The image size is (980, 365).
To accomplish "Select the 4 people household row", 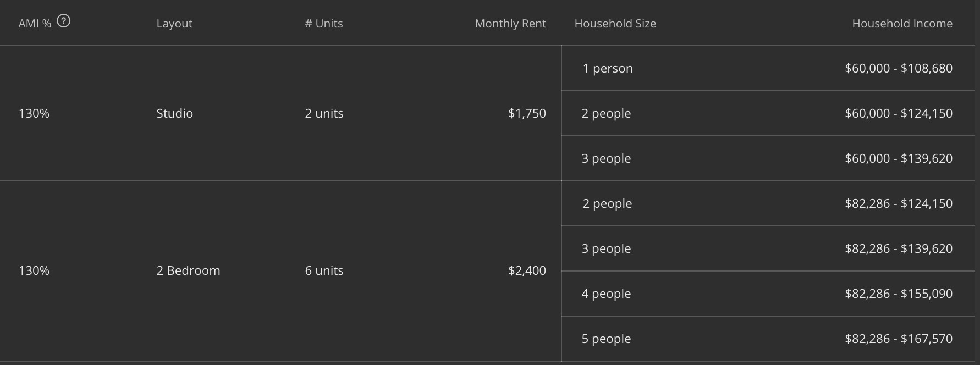I will click(768, 294).
